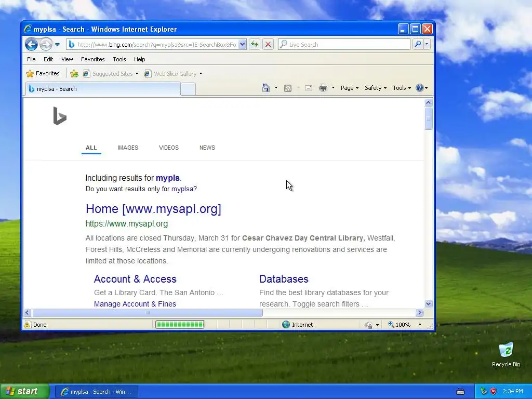This screenshot has height=399, width=532.
Task: Open the Account & Access link
Action: [135, 279]
